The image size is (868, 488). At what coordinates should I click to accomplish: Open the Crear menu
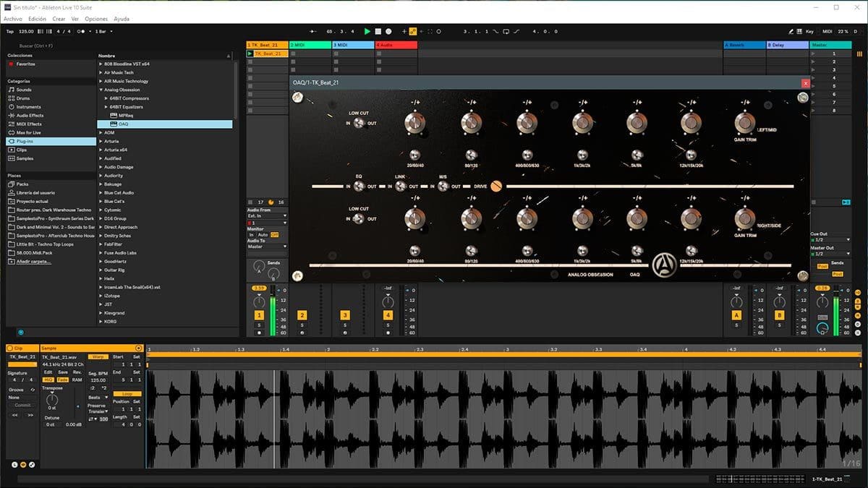[59, 19]
